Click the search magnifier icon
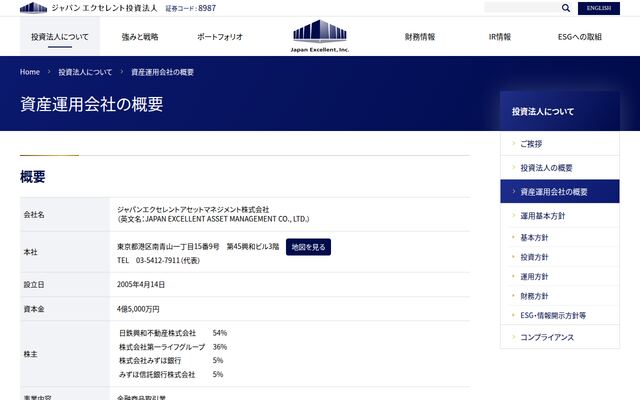 [566, 8]
